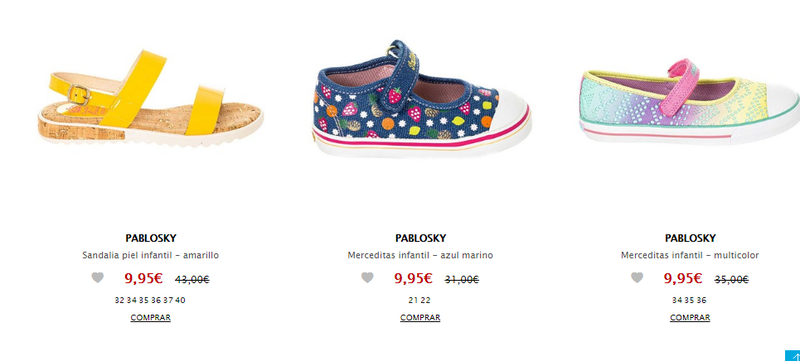Click the blue scroll-to-top arrow icon
Image resolution: width=800 pixels, height=361 pixels.
click(x=793, y=356)
